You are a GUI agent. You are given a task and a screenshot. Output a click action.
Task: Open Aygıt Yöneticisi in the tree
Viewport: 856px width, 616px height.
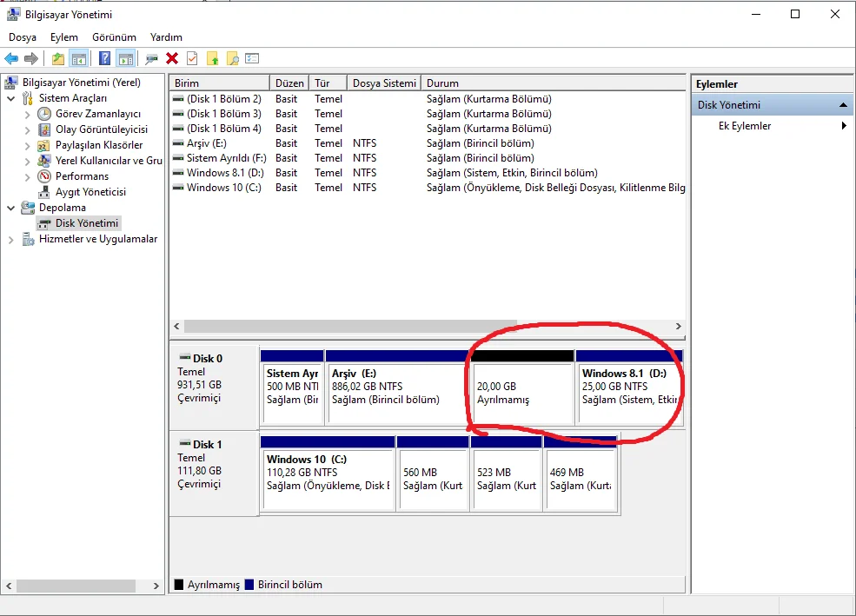(90, 192)
